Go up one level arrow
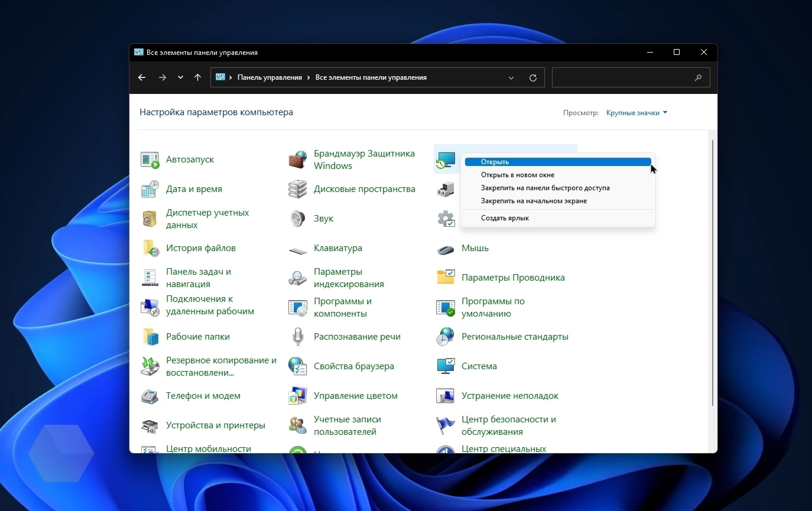Screen dimensions: 812x511 coord(197,77)
